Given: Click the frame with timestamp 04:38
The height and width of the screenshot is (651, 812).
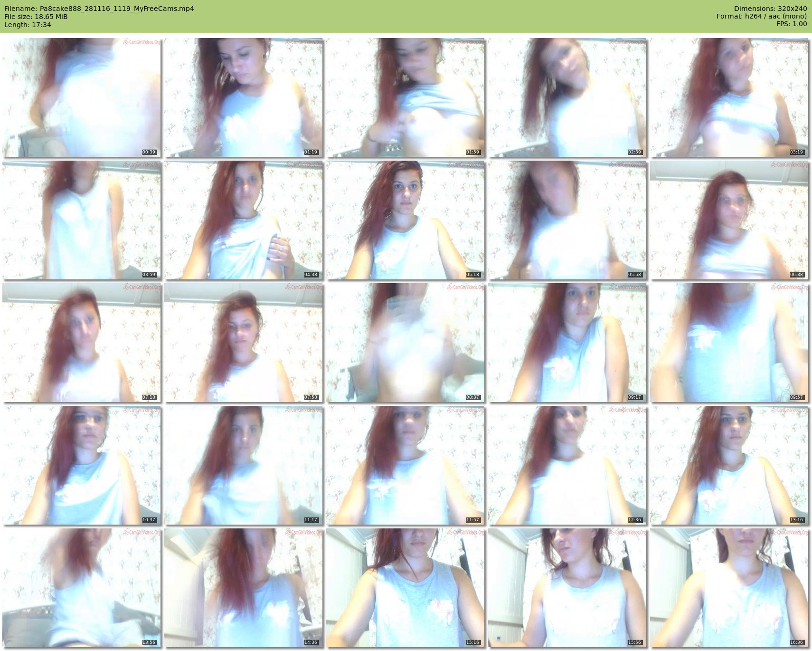Looking at the screenshot, I should tap(244, 220).
